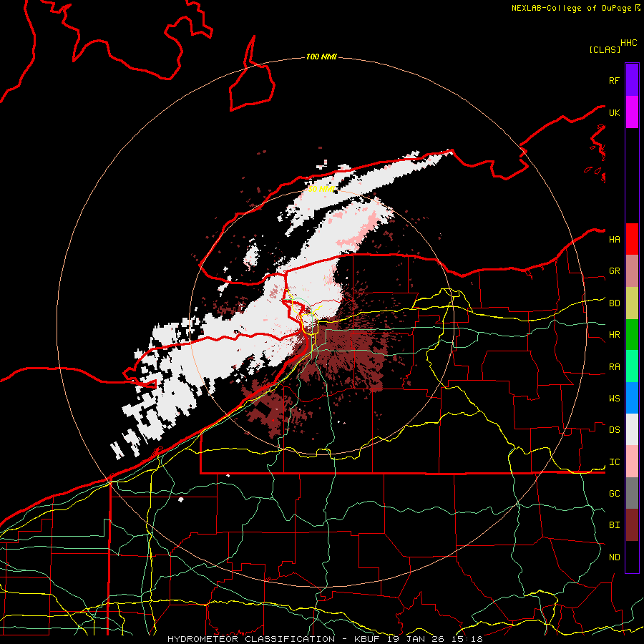This screenshot has height=644, width=644.
Task: Click the HR dark green legend swatch
Action: pyautogui.click(x=632, y=334)
